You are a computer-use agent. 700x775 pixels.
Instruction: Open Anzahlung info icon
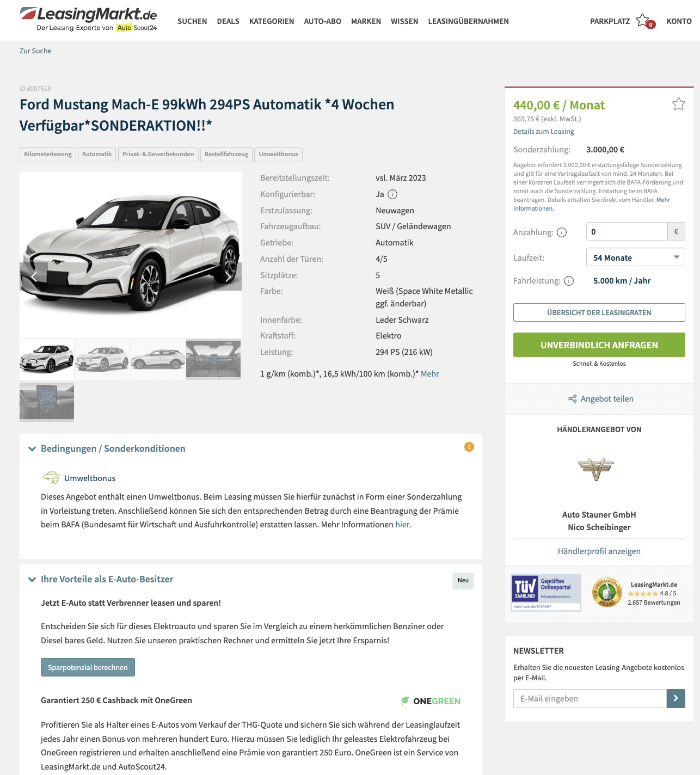(562, 232)
